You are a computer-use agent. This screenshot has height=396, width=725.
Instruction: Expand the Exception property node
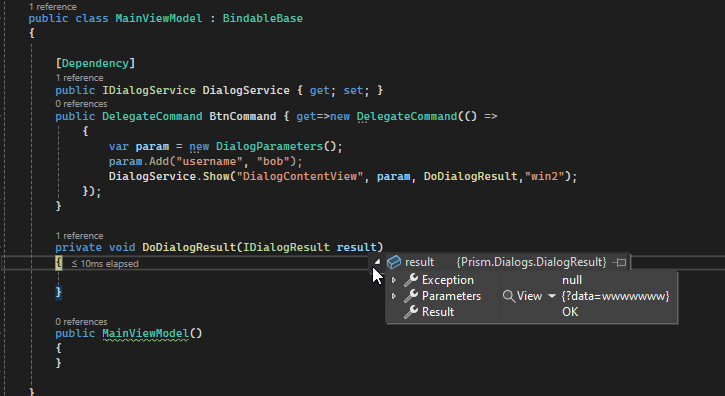pos(393,280)
